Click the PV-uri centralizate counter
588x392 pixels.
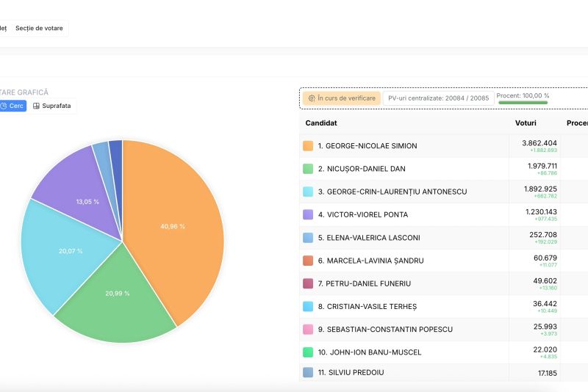click(x=438, y=98)
